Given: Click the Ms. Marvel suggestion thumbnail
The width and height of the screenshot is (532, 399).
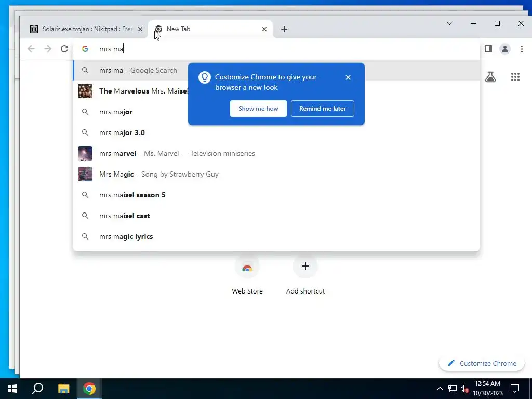Looking at the screenshot, I should click(x=85, y=153).
